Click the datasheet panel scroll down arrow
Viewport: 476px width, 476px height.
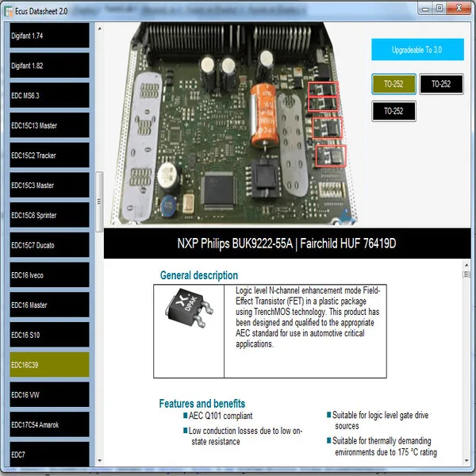466,460
